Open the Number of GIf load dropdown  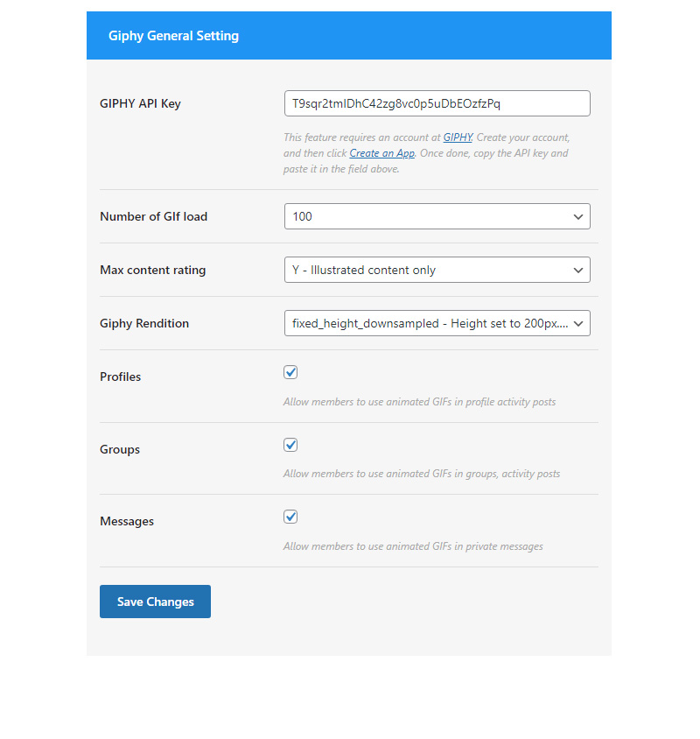tap(437, 216)
